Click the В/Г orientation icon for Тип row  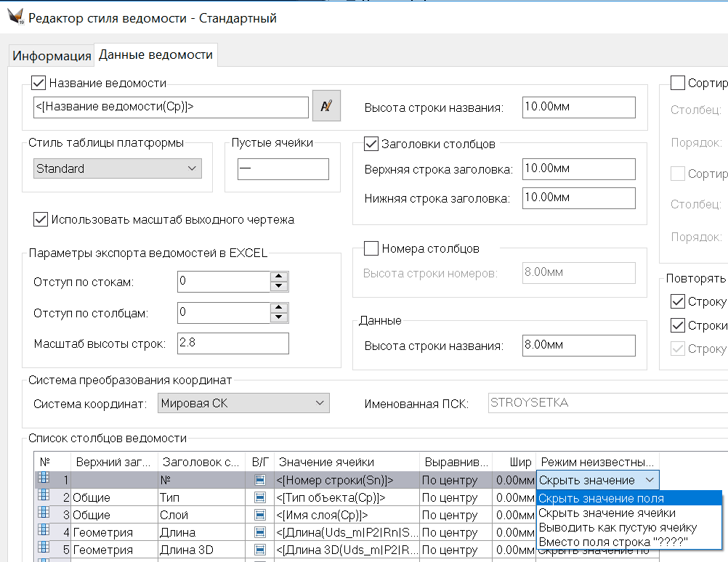(260, 498)
